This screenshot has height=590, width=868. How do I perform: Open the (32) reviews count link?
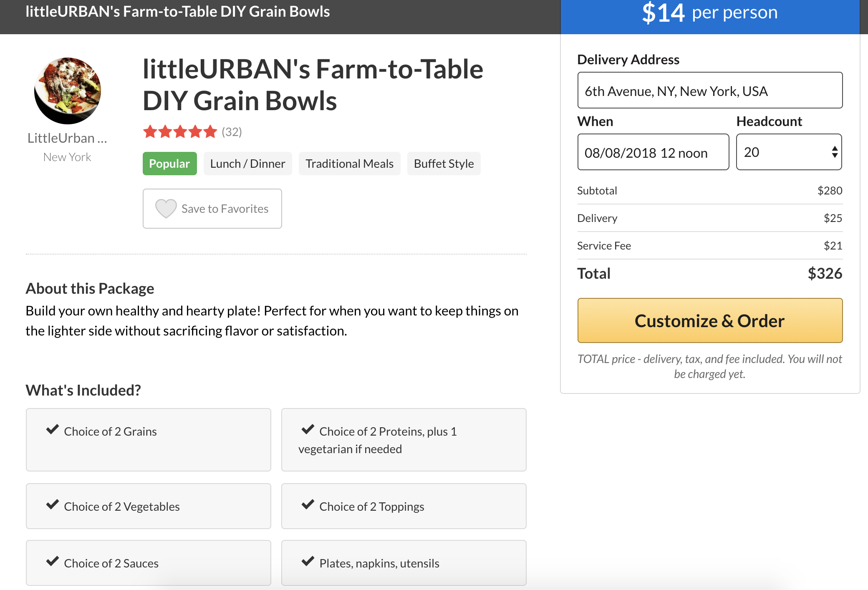tap(232, 132)
